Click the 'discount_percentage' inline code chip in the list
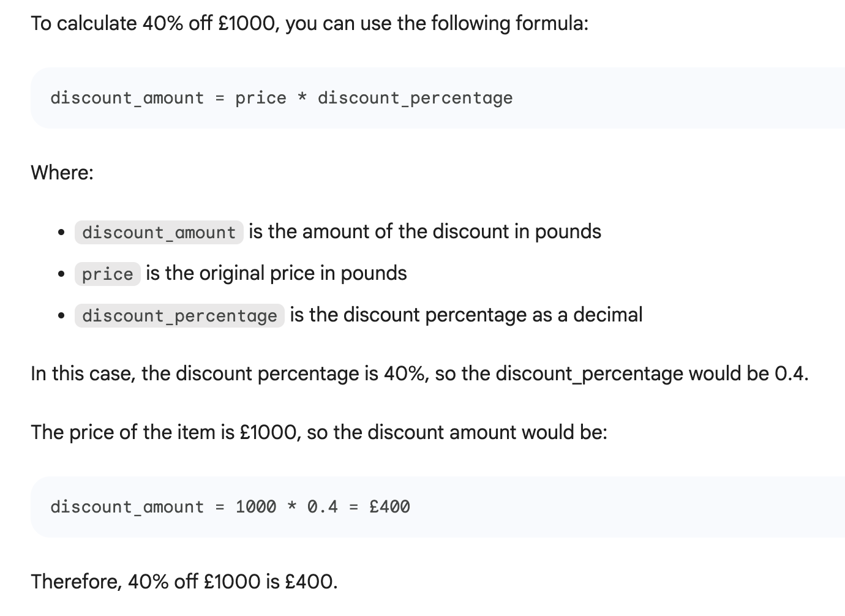Screen dimensions: 845x616 [x=179, y=316]
